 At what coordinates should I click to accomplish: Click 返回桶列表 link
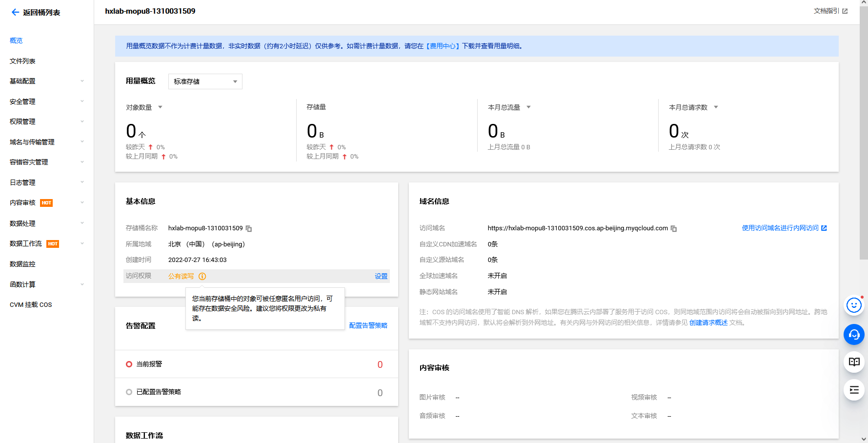click(41, 12)
